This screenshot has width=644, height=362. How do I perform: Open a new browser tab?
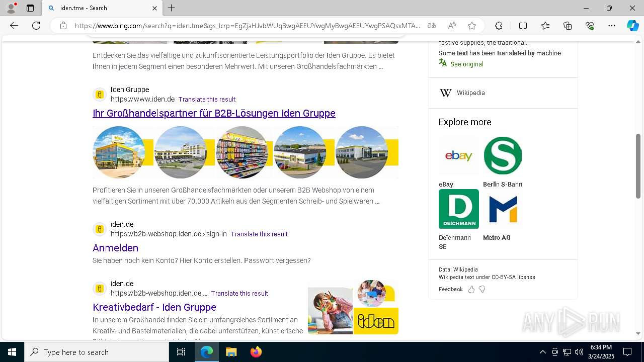click(172, 8)
